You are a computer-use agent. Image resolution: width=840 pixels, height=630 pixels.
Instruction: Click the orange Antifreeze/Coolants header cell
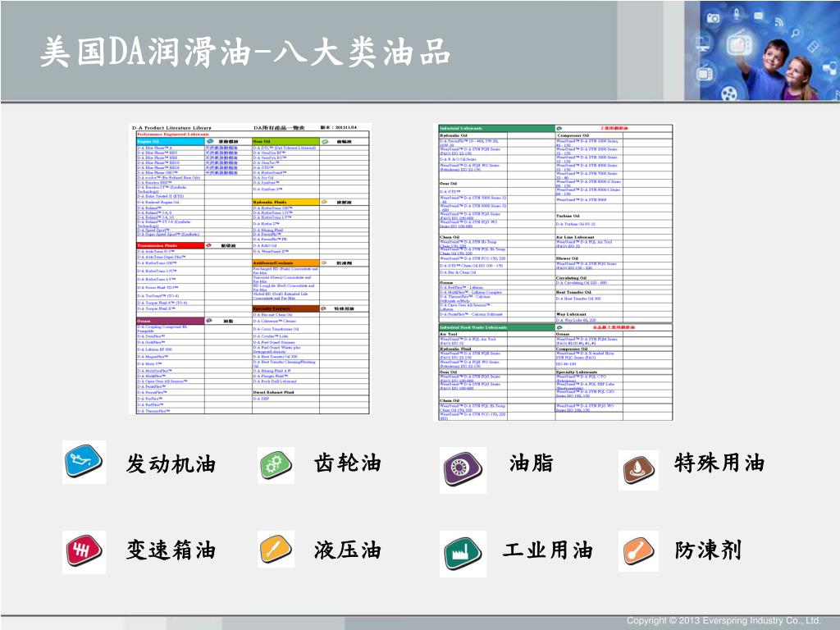pos(285,263)
